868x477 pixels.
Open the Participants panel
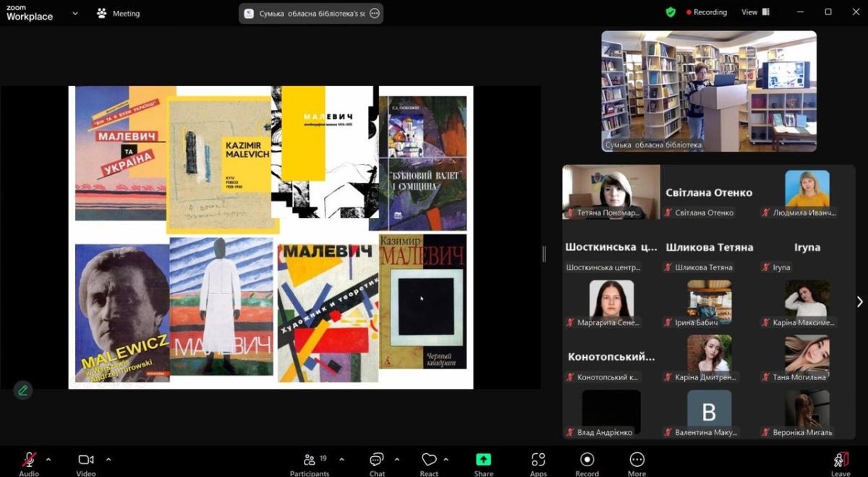point(310,460)
